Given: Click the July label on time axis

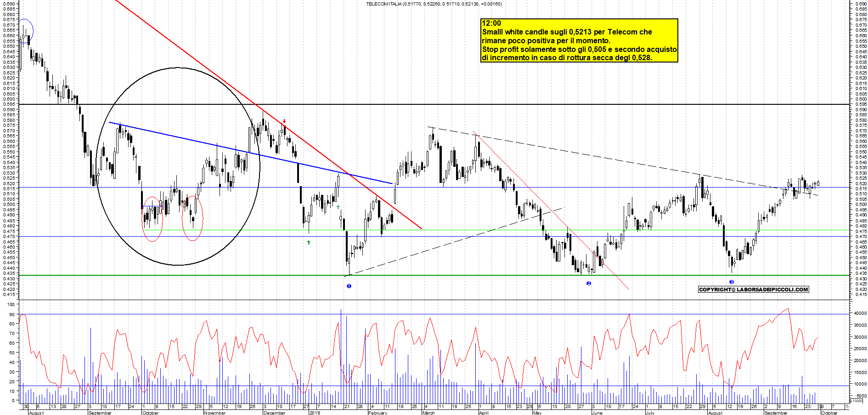Looking at the screenshot, I should [x=650, y=413].
